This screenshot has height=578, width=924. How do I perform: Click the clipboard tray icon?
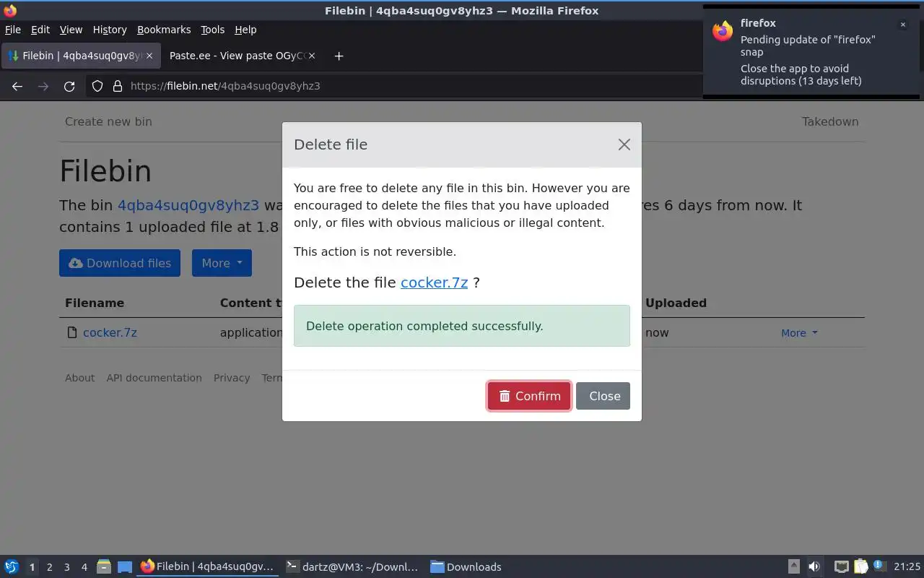pyautogui.click(x=860, y=567)
